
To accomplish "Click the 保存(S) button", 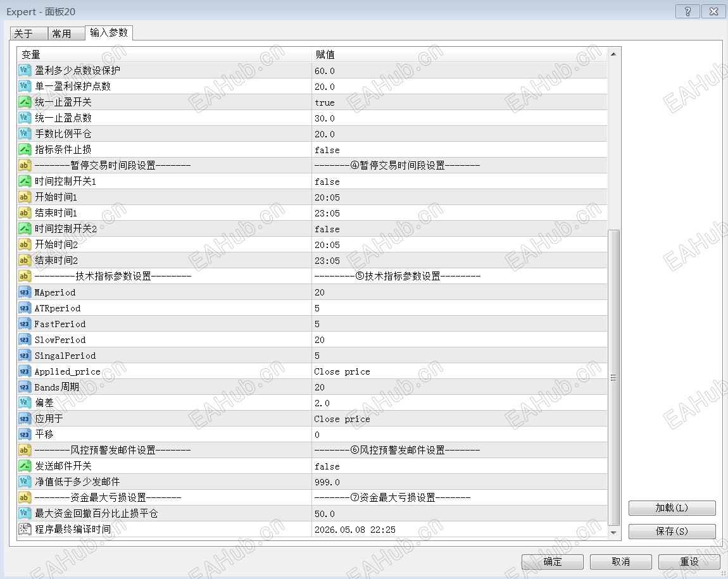I will [672, 531].
